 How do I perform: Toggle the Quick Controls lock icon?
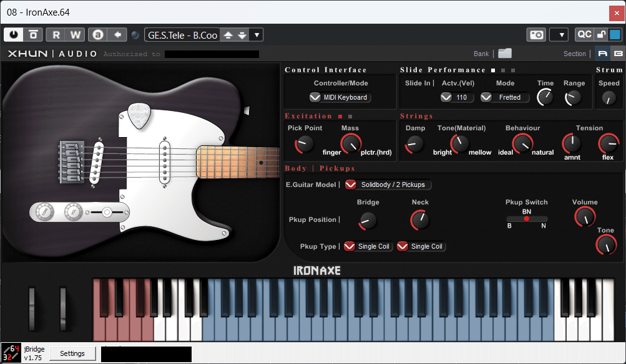pos(601,34)
